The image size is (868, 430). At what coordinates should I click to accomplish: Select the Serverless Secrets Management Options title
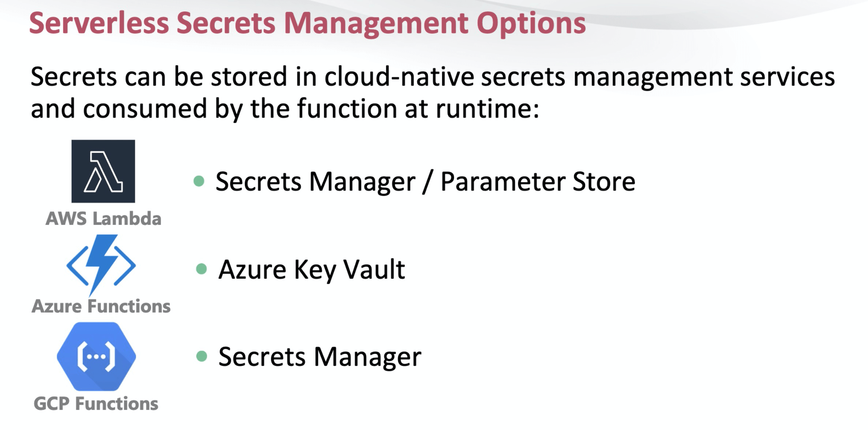[307, 23]
